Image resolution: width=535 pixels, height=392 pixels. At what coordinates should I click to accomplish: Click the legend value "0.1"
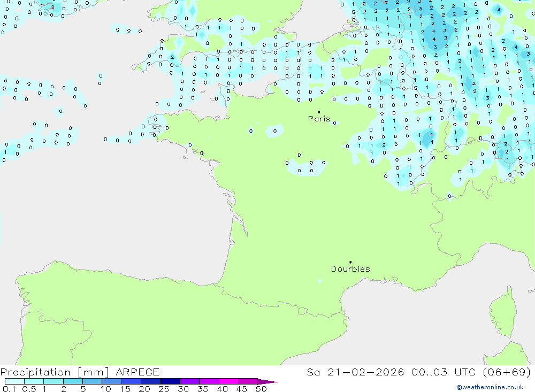click(x=9, y=389)
